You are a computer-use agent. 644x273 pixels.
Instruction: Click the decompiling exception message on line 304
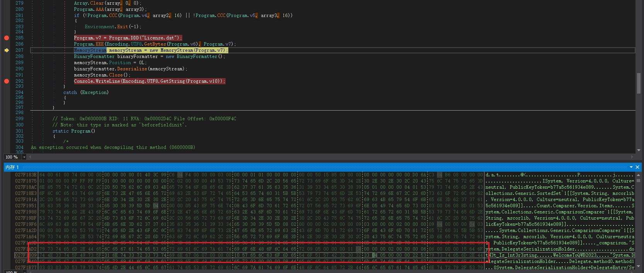[x=113, y=147]
